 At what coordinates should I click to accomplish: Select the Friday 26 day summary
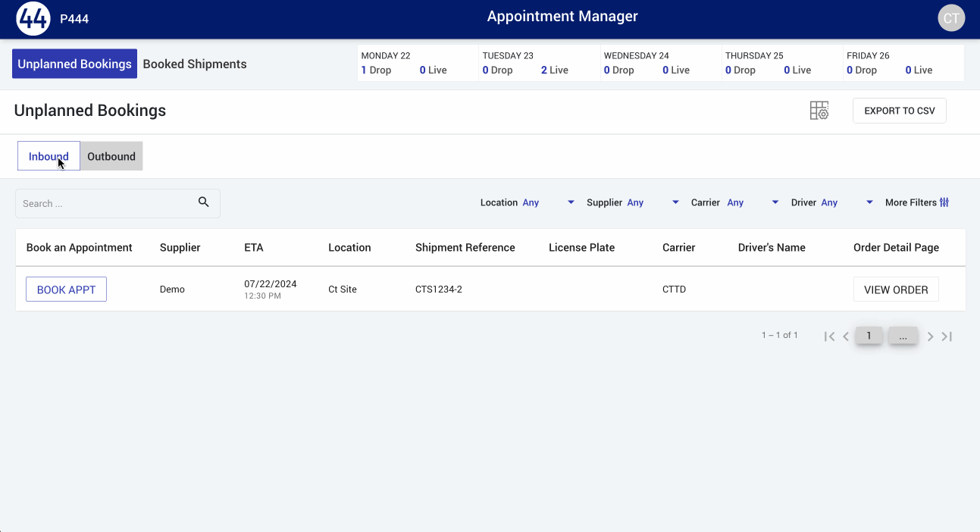903,63
